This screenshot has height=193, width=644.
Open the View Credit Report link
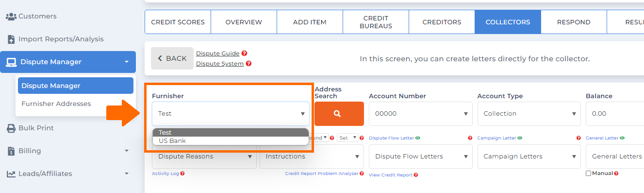click(x=391, y=175)
